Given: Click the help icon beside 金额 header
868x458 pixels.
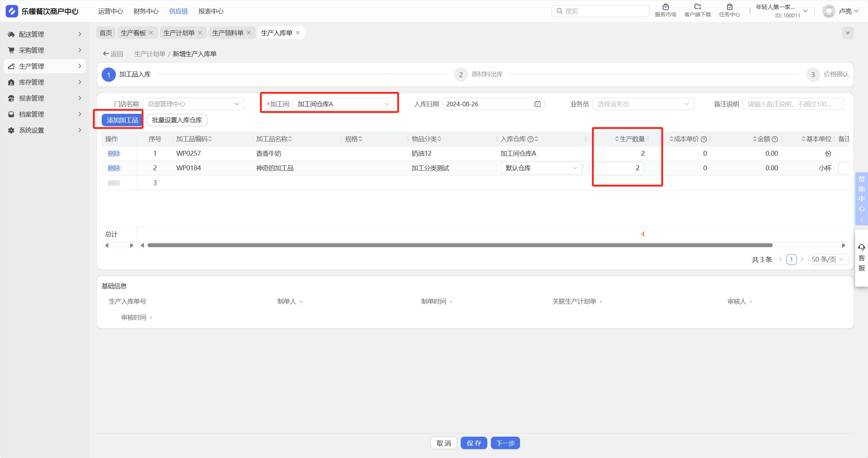Looking at the screenshot, I should [x=775, y=139].
